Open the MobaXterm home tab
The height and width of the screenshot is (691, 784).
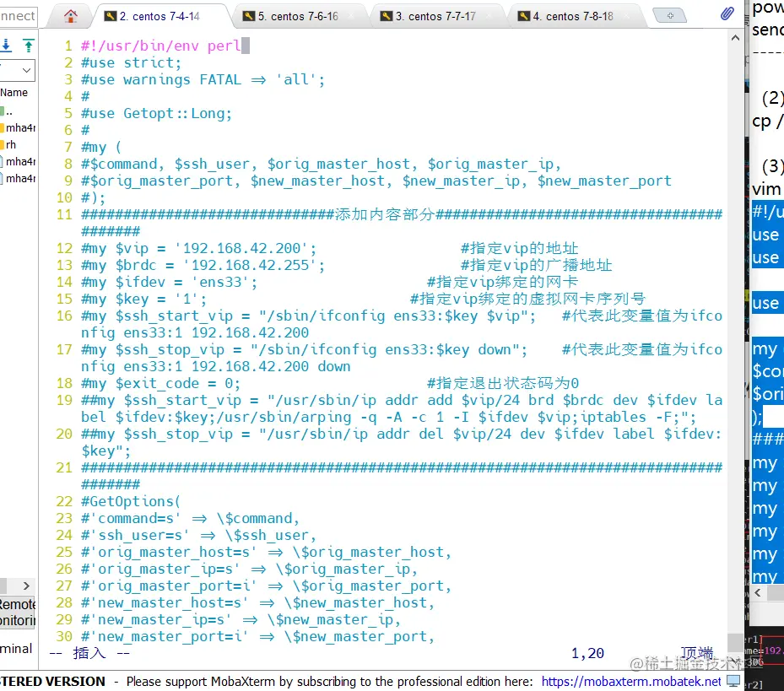pyautogui.click(x=71, y=16)
